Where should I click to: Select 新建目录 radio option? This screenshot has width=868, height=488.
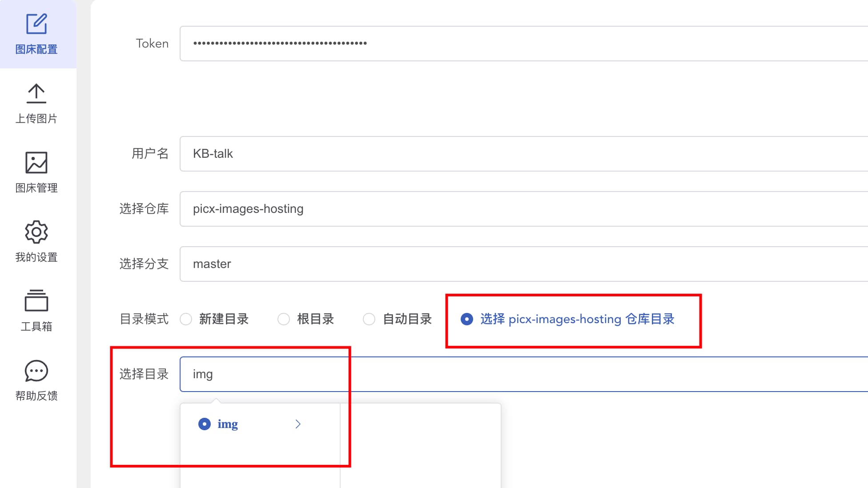tap(186, 319)
